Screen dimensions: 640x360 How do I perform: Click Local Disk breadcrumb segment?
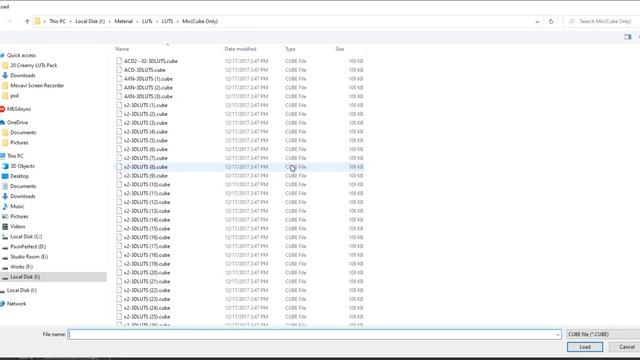90,21
